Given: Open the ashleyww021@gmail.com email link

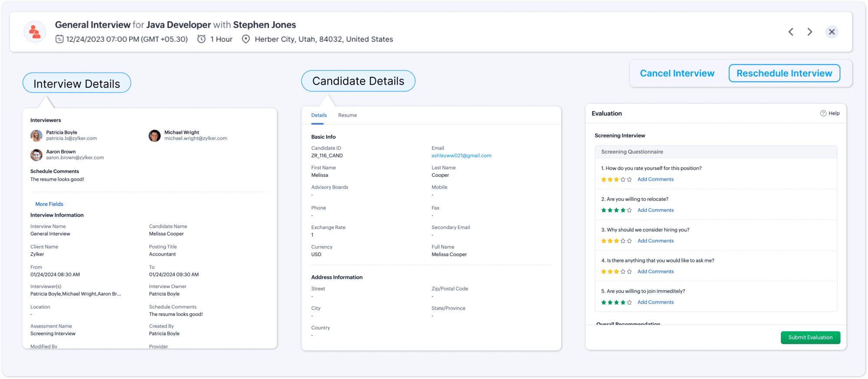Looking at the screenshot, I should (x=461, y=155).
